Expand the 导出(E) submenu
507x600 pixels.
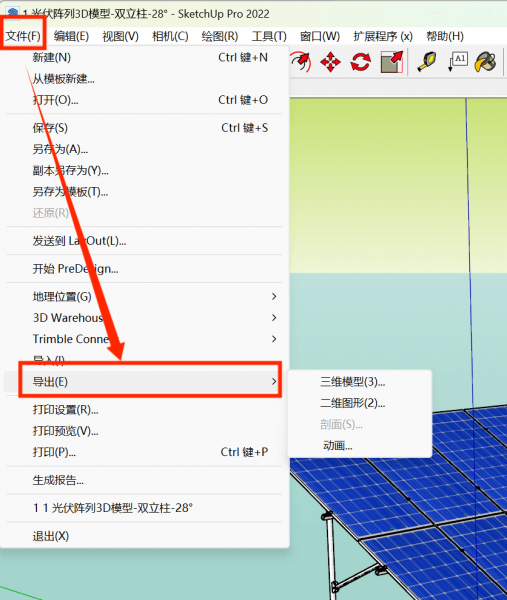pos(144,382)
